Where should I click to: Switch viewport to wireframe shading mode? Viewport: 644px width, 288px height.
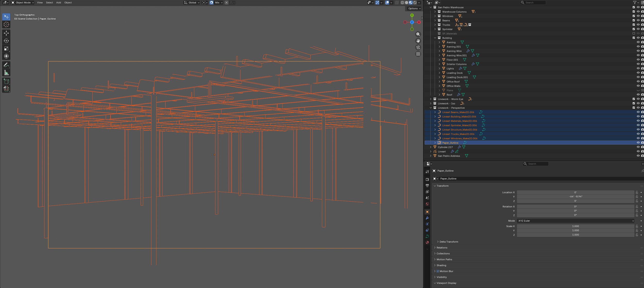[x=402, y=3]
